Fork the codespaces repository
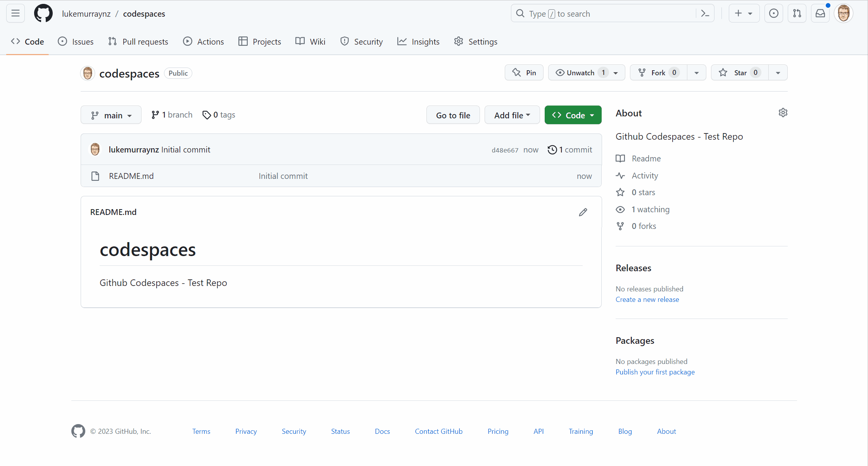The height and width of the screenshot is (466, 868). [658, 73]
